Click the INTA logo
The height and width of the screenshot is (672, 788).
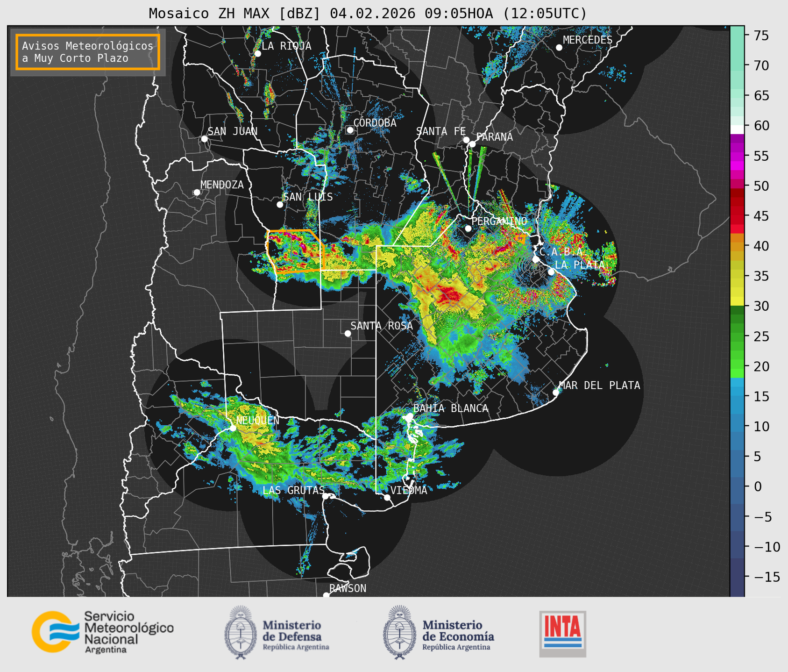coord(562,634)
